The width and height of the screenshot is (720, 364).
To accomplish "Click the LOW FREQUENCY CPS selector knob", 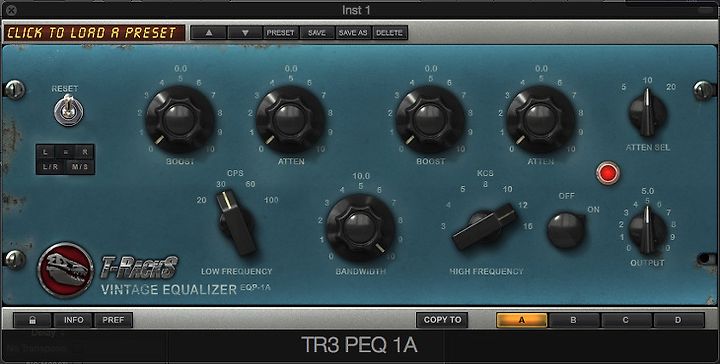I will [236, 223].
